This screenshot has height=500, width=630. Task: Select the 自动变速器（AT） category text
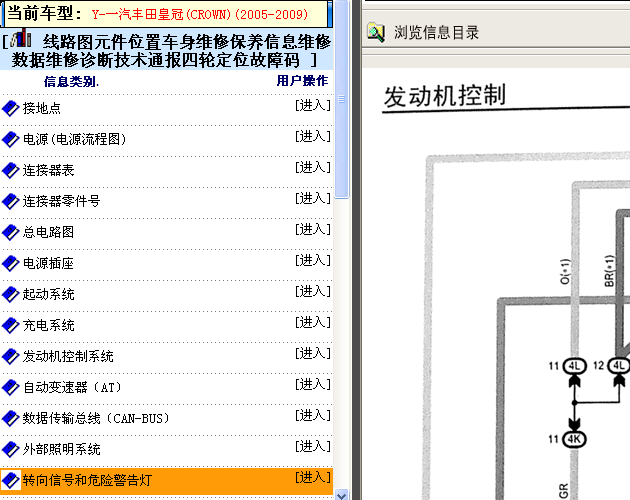72,387
